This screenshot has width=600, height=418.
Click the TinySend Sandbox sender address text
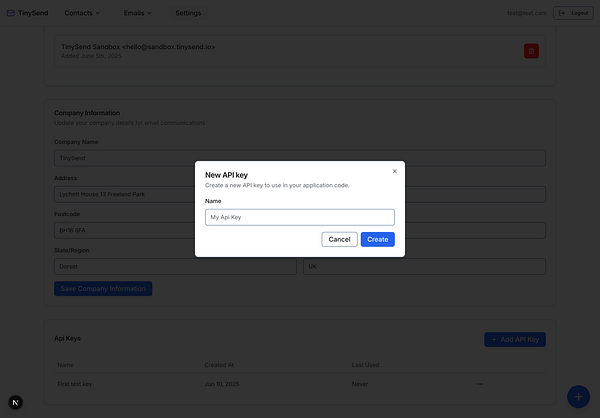tap(138, 47)
